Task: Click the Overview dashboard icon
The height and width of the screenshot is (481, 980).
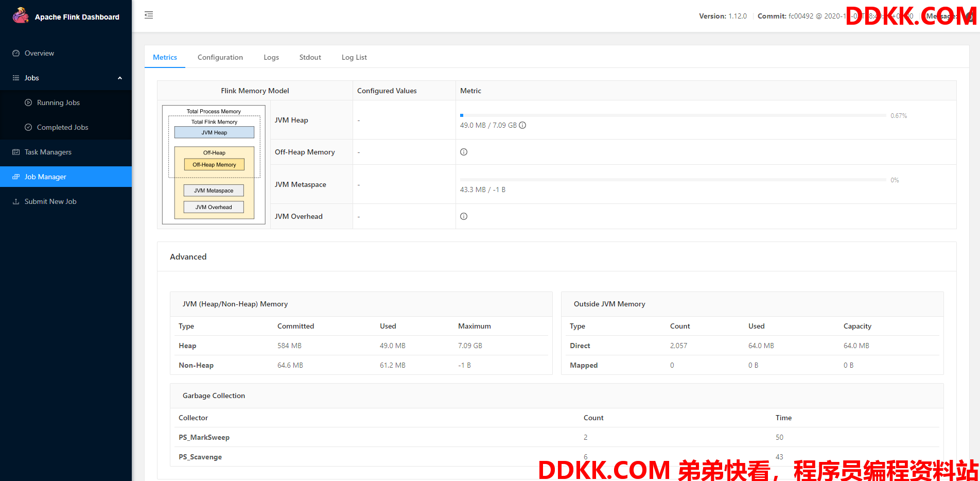Action: [16, 53]
